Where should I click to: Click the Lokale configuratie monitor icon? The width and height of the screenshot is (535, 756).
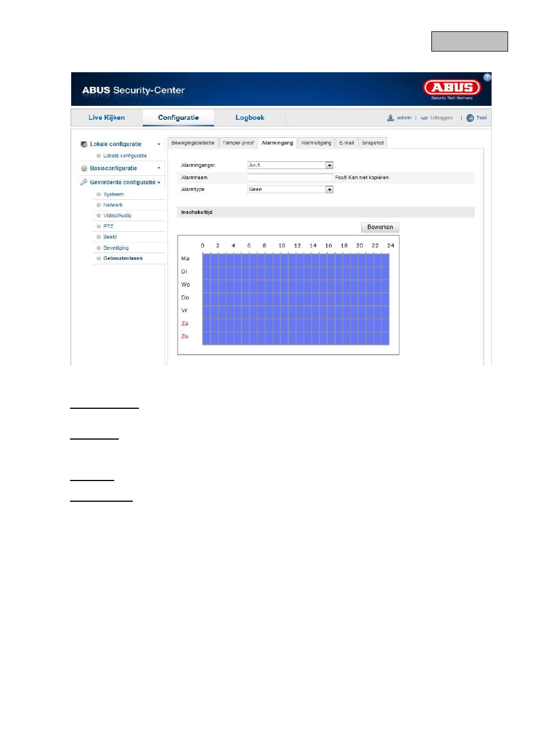click(x=84, y=144)
